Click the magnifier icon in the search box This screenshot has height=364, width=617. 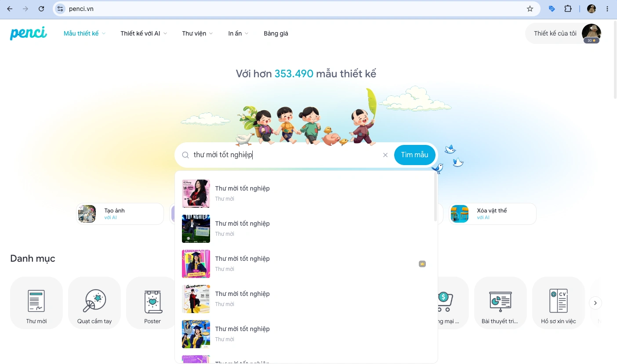[x=185, y=155]
